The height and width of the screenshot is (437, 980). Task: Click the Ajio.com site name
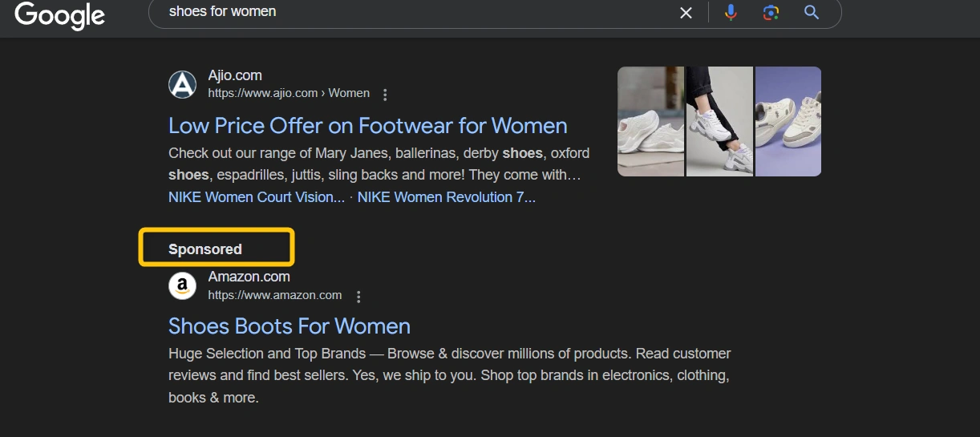(235, 75)
